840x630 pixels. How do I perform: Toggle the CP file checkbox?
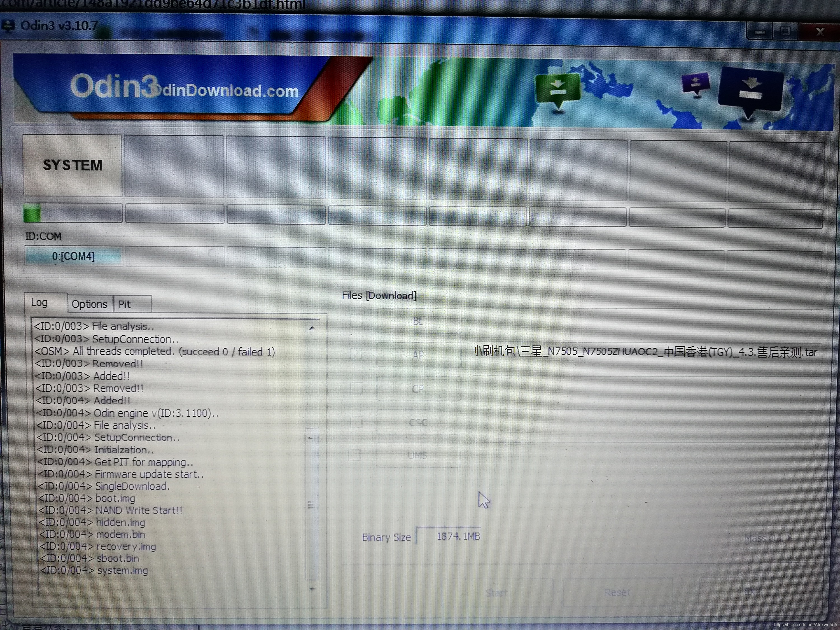click(356, 388)
